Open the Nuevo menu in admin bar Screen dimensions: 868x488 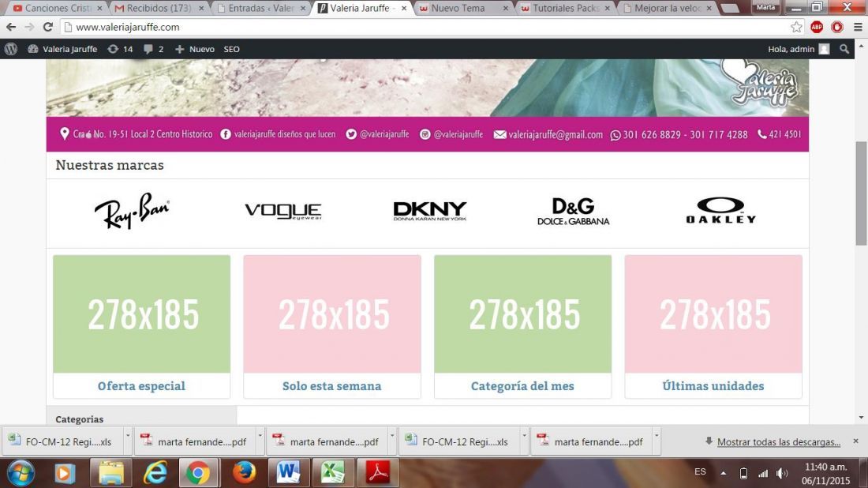tap(195, 49)
